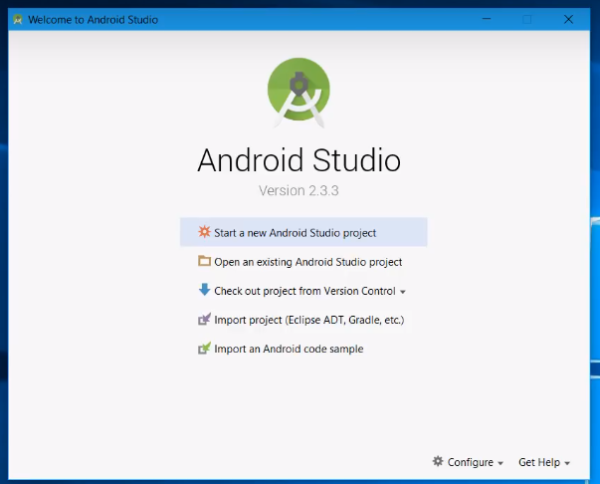Close the Welcome to Android Studio window

tap(569, 19)
